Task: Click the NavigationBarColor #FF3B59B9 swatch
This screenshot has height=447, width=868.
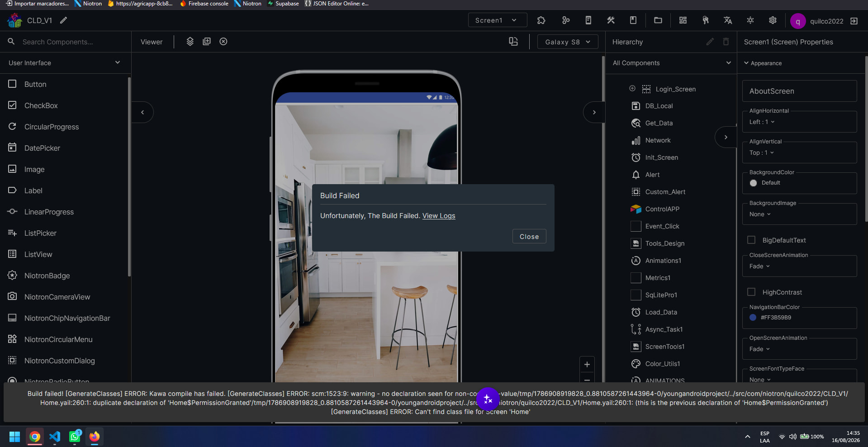Action: [x=753, y=318]
